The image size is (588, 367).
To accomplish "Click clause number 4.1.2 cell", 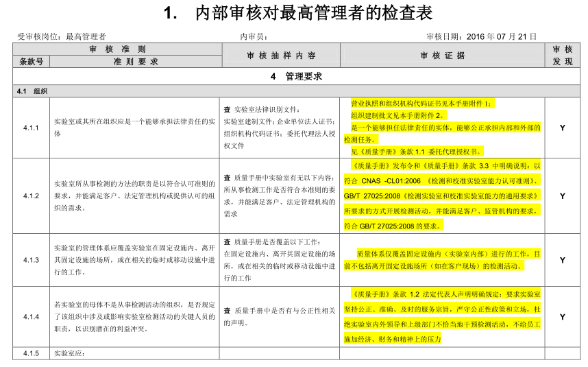I will click(31, 196).
